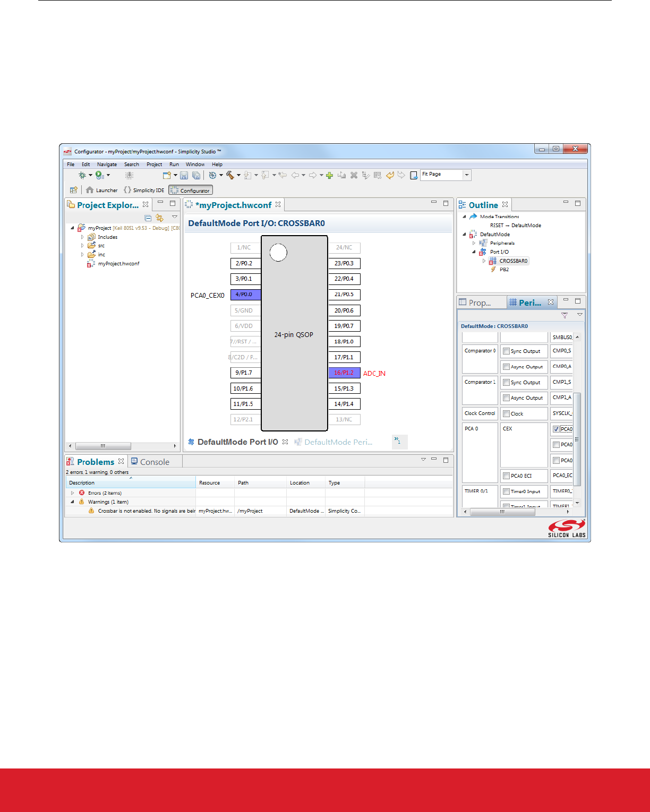Image resolution: width=650 pixels, height=812 pixels.
Task: Click the green Run launch icon
Action: [99, 175]
